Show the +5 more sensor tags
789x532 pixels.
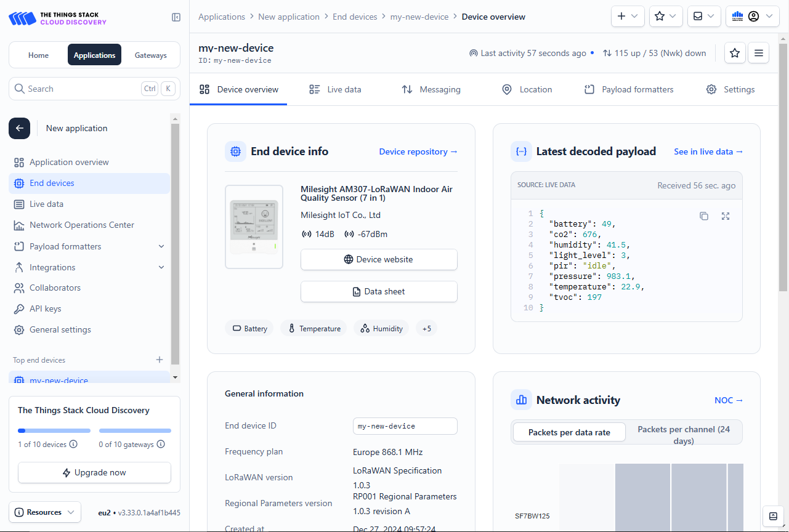[427, 328]
